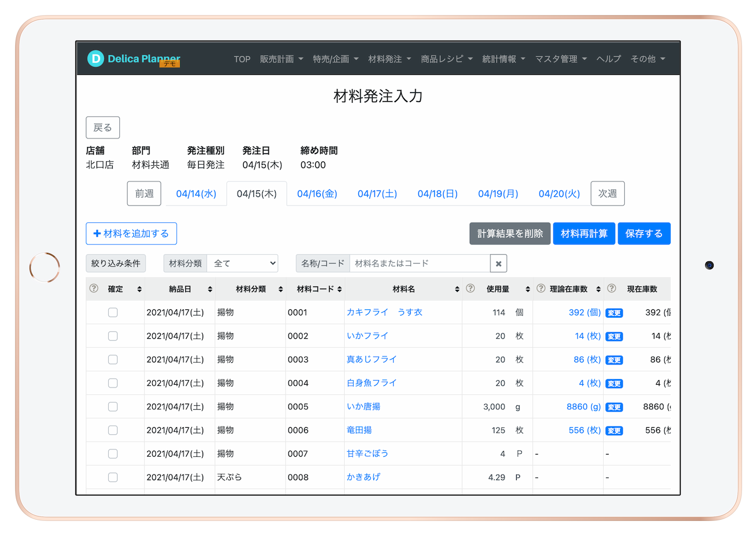Switch to the 04/16(金) date tab

click(316, 193)
